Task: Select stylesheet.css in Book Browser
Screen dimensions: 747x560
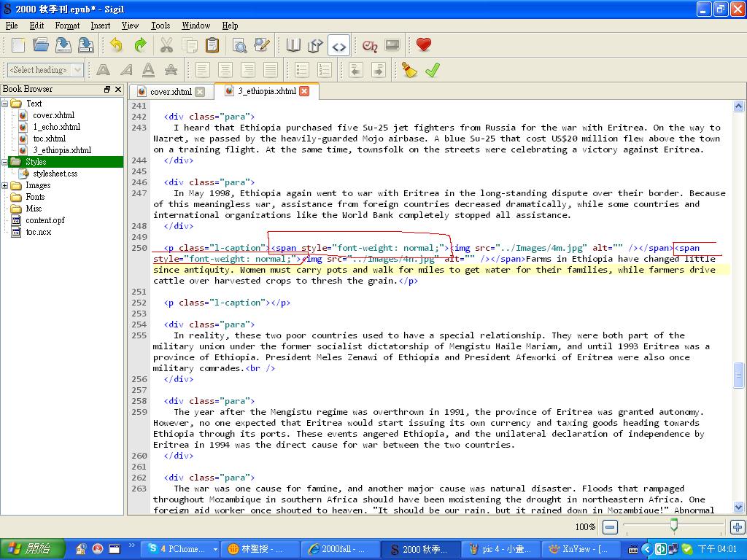Action: [x=55, y=174]
